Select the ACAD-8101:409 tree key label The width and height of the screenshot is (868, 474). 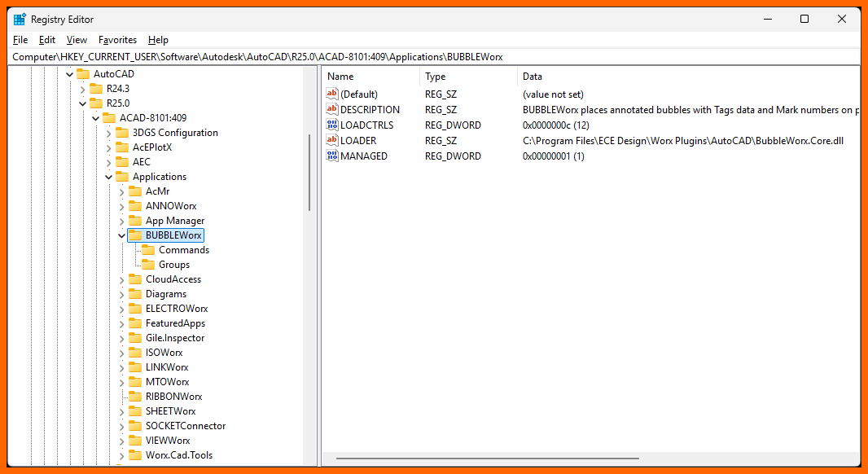coord(153,118)
